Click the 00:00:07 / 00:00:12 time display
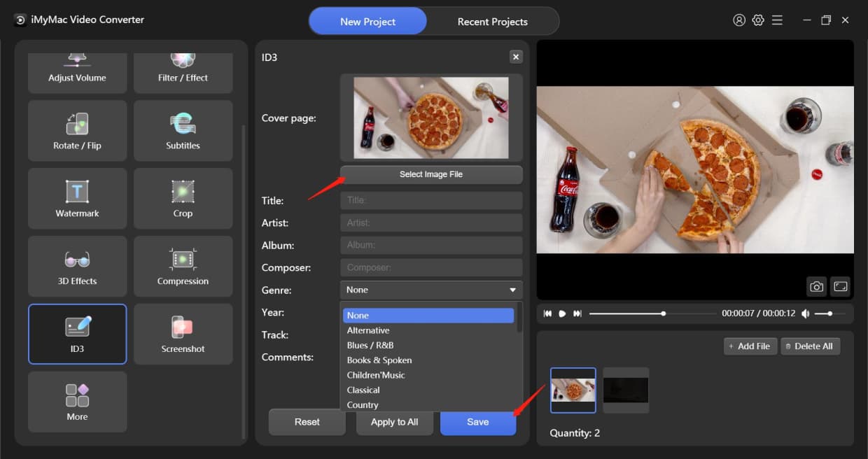 pyautogui.click(x=758, y=313)
